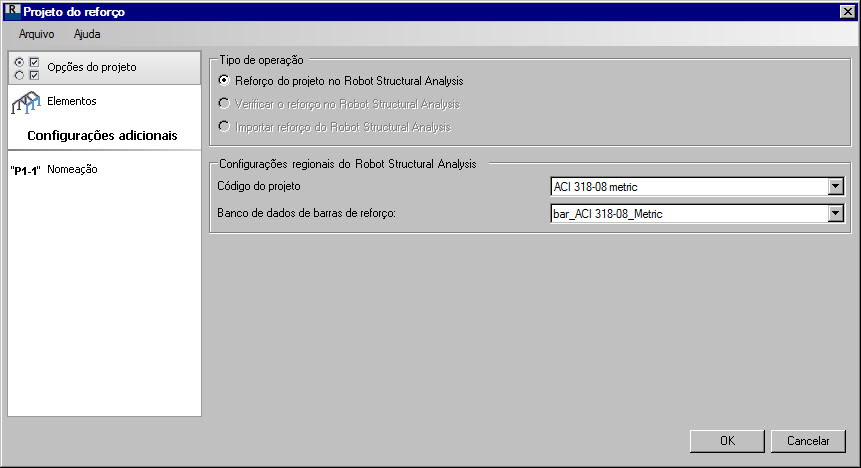Select Verificar o reforço no Robot radio button

click(224, 103)
